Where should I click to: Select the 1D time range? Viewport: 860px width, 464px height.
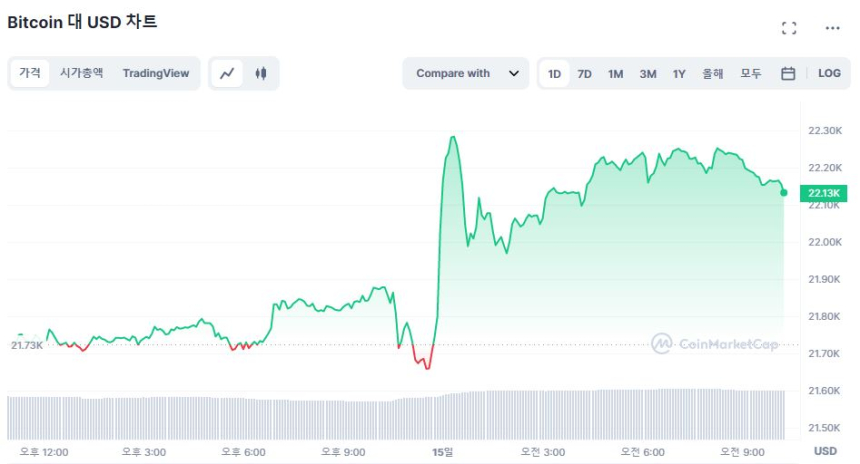554,73
